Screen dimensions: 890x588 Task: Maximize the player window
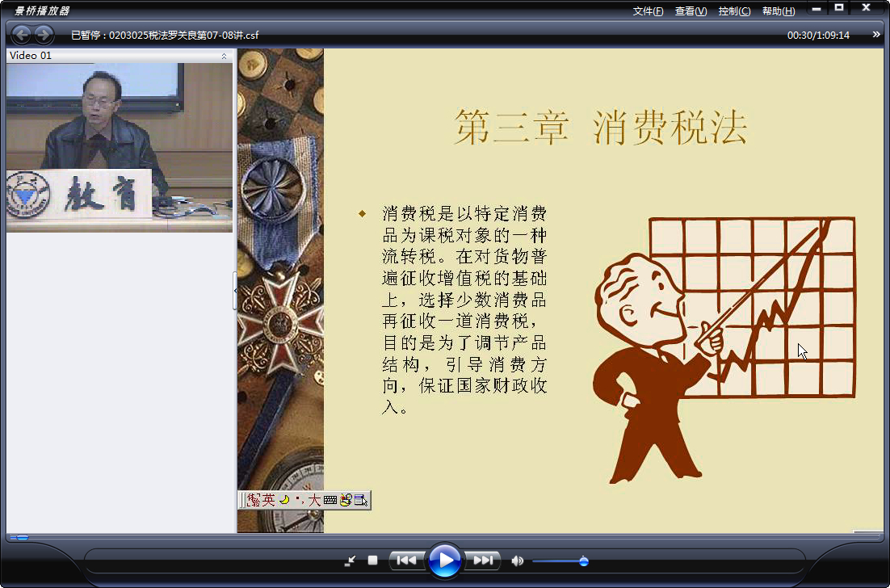click(839, 8)
